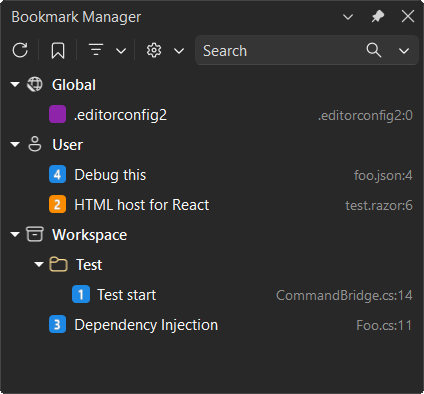Collapse the Workspace group
The height and width of the screenshot is (394, 424).
15,235
